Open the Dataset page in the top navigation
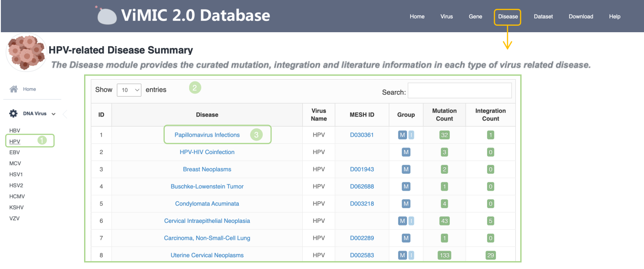 tap(543, 17)
